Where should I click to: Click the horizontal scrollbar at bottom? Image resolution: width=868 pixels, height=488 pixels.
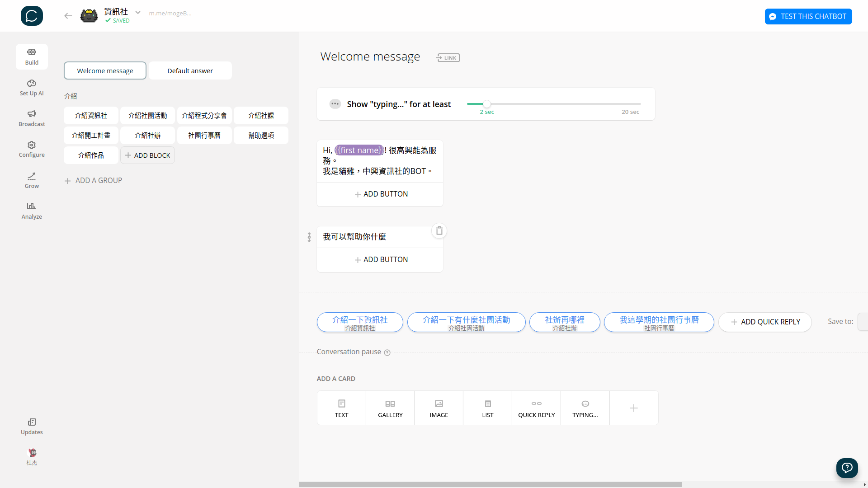[x=490, y=484]
